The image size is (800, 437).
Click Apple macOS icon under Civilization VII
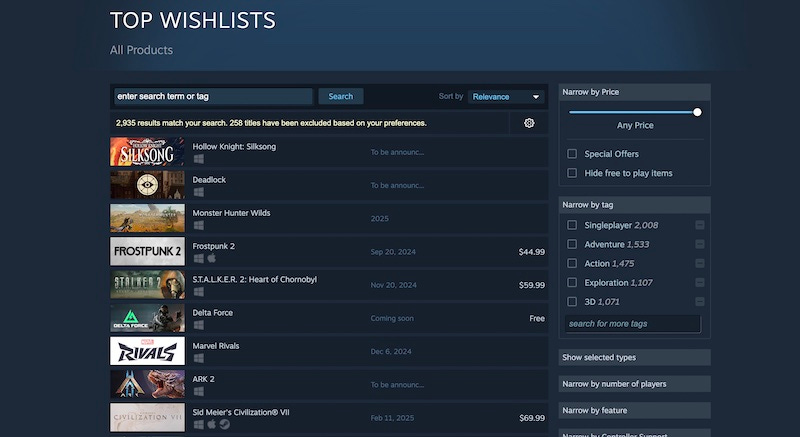coord(211,424)
